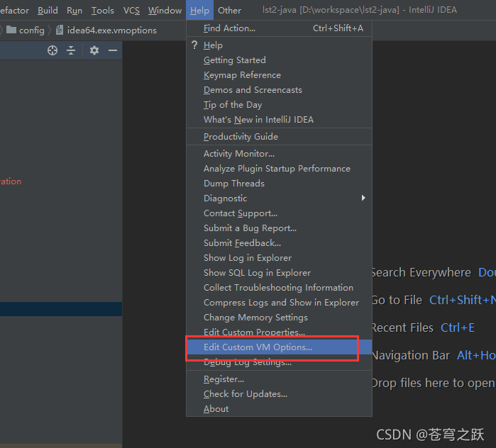
Task: Choose Getting Started from Help menu
Action: point(279,60)
